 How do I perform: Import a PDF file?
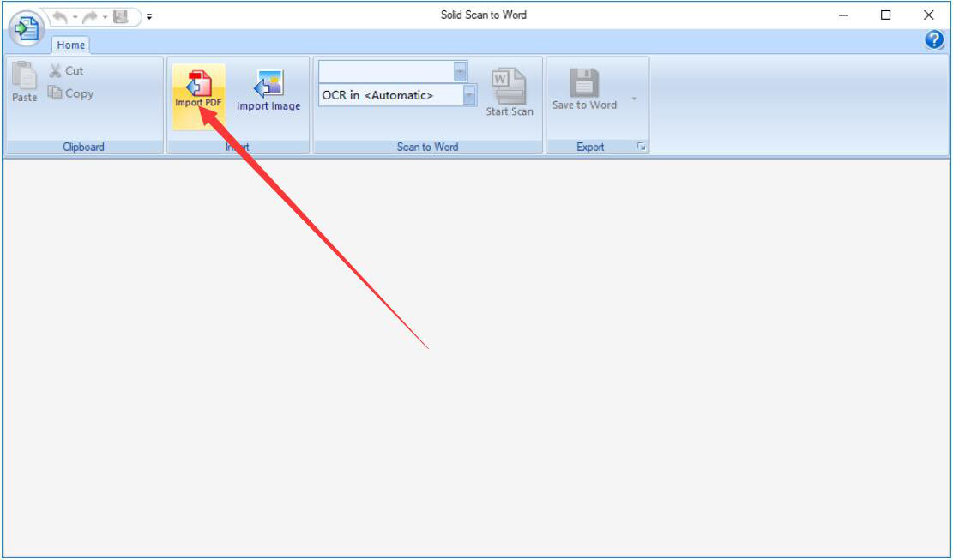(x=199, y=96)
